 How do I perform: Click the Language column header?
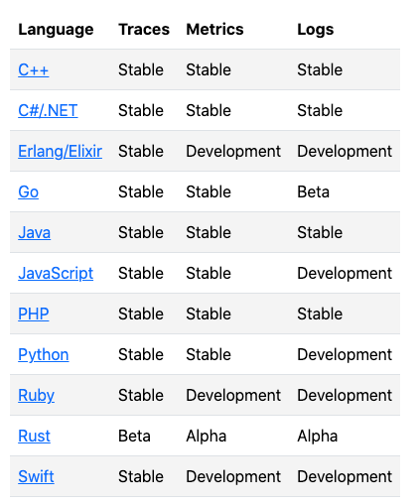point(56,30)
